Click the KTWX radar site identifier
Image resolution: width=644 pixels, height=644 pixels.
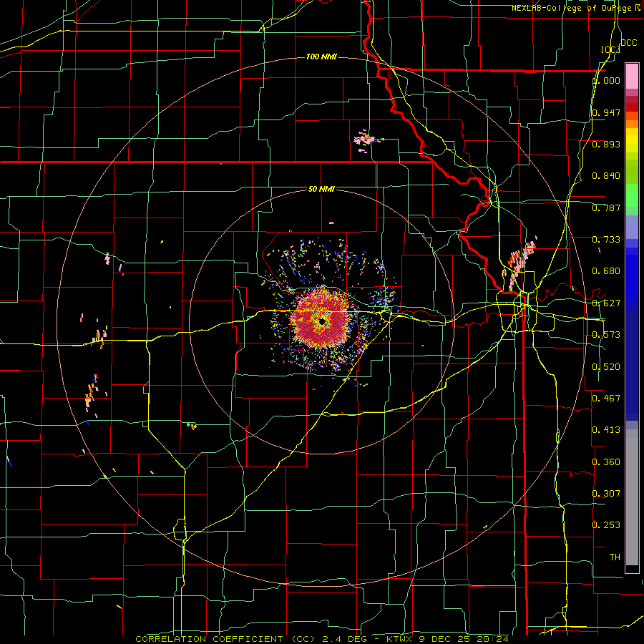400,639
